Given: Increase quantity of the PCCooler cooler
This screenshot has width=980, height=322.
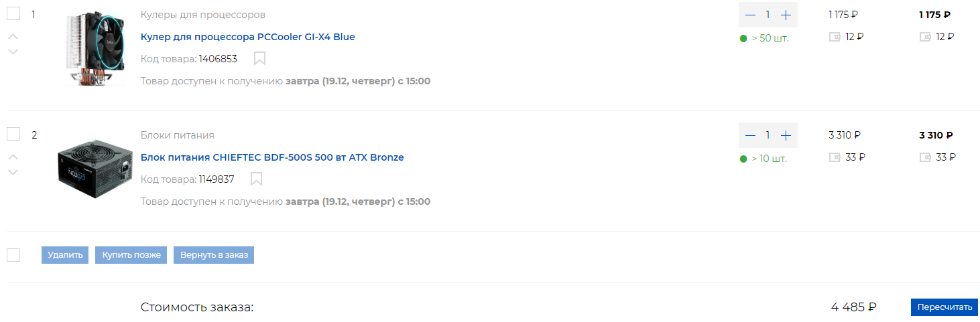Looking at the screenshot, I should (786, 15).
